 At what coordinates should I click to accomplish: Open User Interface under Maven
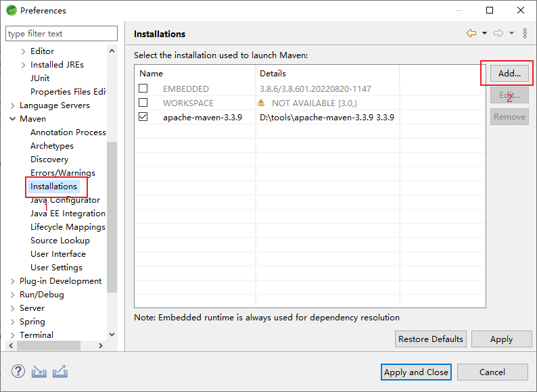coord(58,254)
